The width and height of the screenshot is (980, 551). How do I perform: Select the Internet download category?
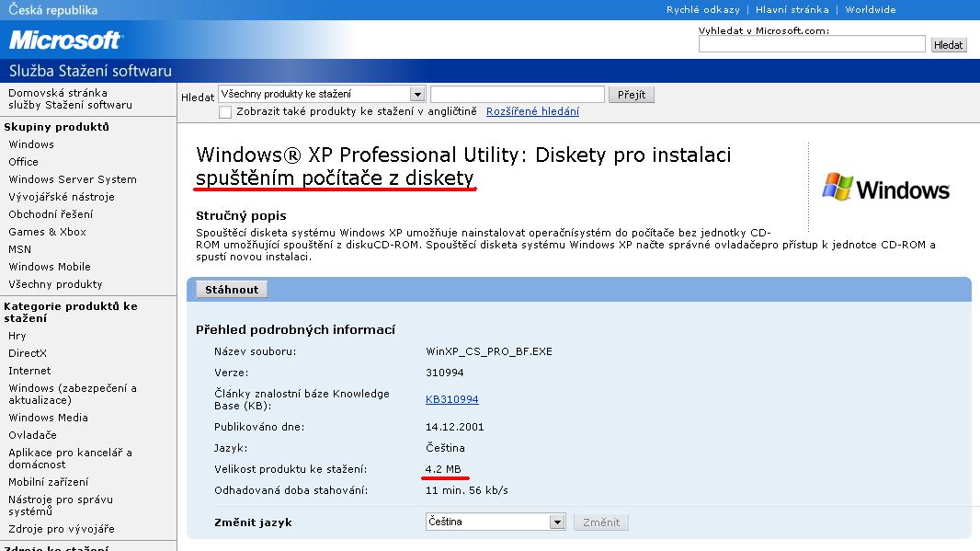29,371
